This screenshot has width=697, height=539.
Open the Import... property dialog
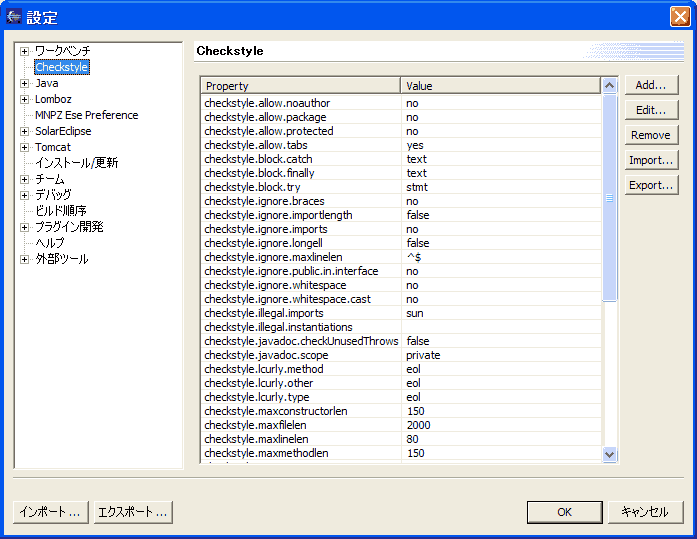click(651, 160)
